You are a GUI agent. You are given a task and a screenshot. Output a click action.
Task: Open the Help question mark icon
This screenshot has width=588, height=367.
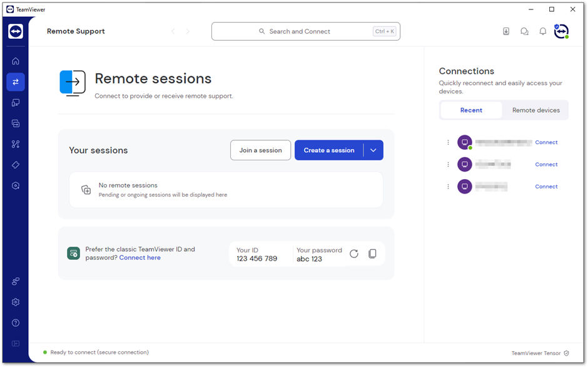click(x=16, y=323)
